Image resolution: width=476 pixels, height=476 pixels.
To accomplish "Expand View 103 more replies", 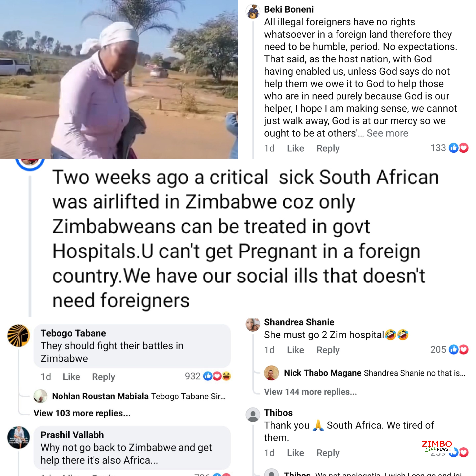I will tap(82, 413).
